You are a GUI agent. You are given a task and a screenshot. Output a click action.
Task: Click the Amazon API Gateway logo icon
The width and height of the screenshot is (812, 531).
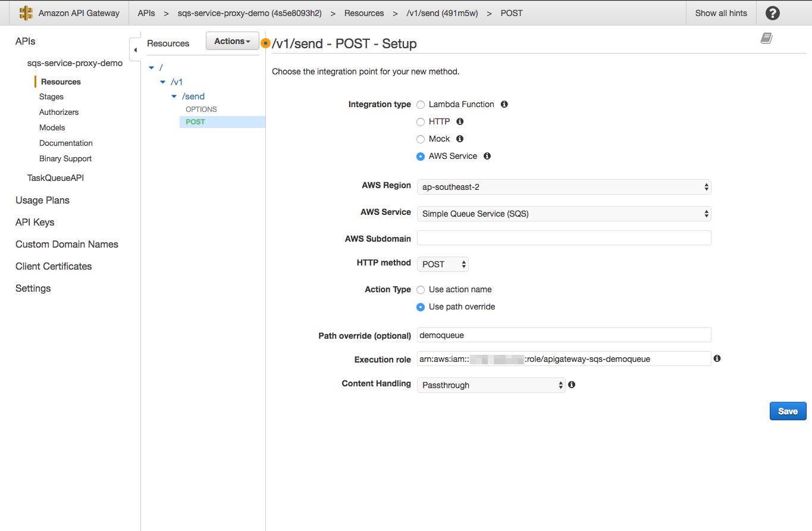click(x=26, y=13)
